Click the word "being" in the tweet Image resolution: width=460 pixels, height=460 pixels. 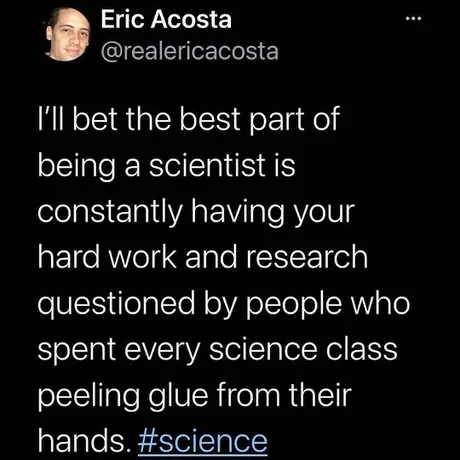pyautogui.click(x=76, y=166)
